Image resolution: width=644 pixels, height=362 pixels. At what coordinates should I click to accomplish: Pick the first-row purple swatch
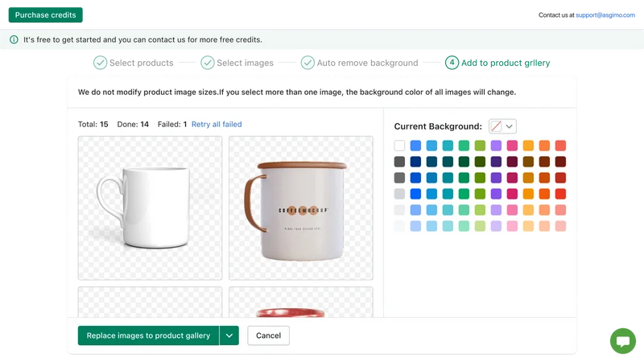tap(496, 146)
